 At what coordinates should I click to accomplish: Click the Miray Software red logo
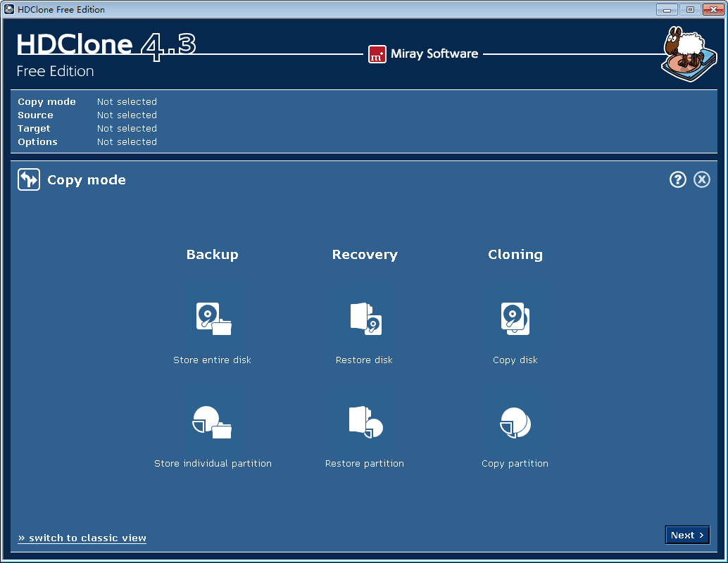(x=377, y=54)
